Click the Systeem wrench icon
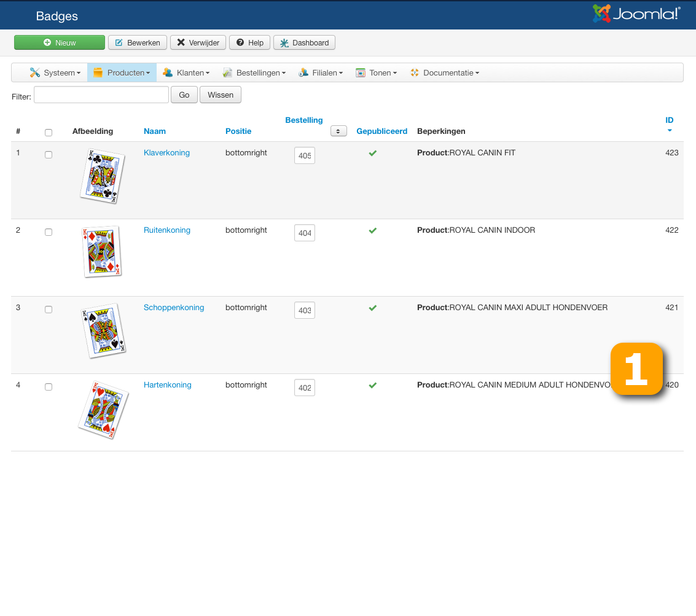 click(34, 73)
